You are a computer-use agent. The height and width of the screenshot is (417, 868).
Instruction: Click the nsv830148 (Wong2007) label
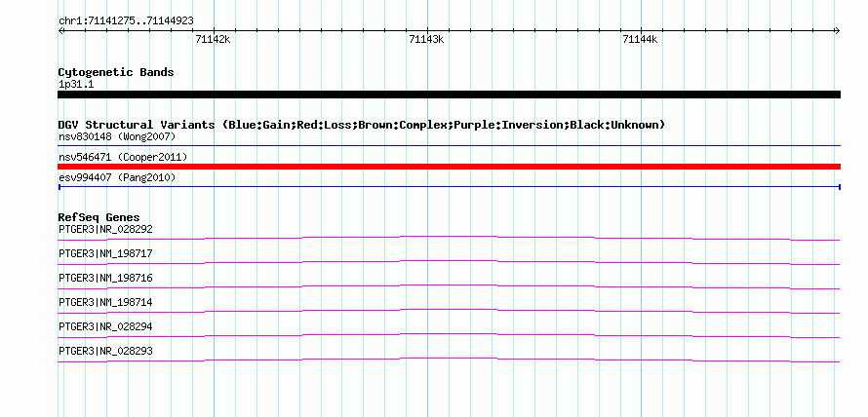click(117, 136)
